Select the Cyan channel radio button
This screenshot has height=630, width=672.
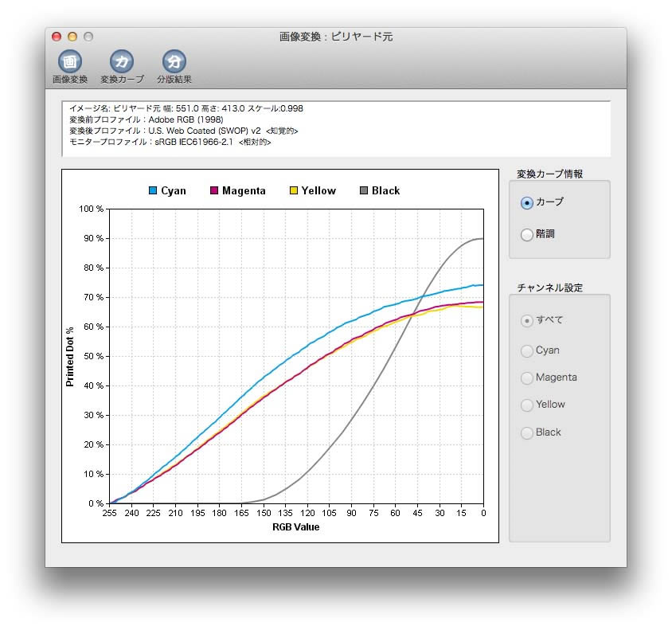(526, 350)
